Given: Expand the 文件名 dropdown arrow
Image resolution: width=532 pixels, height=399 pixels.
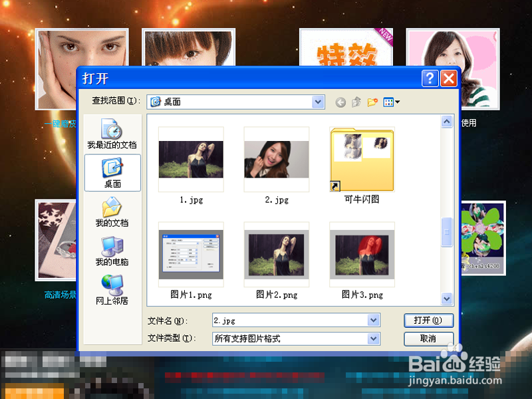Looking at the screenshot, I should point(373,320).
